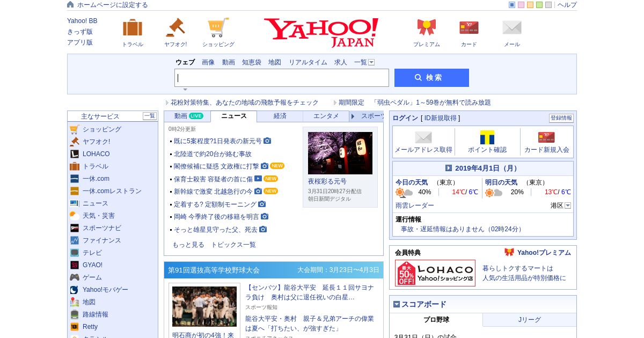
Task: Open the 花粉対策特集 promo link
Action: [245, 102]
